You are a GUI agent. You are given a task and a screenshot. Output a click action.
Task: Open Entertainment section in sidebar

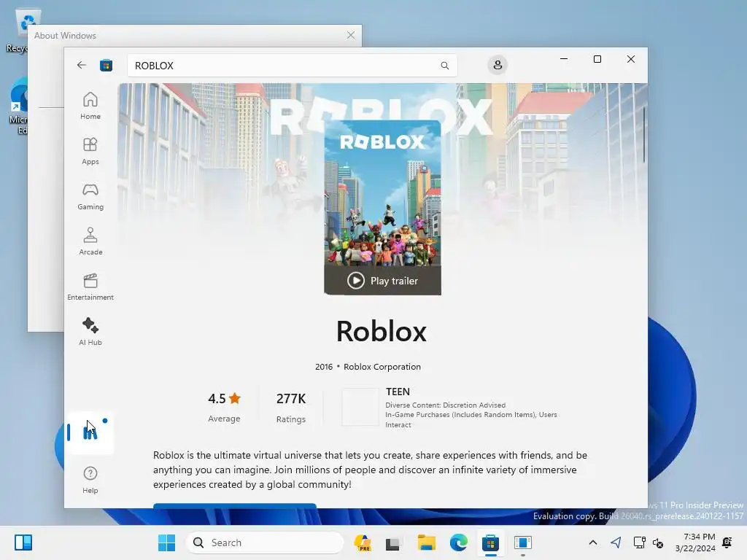[90, 287]
